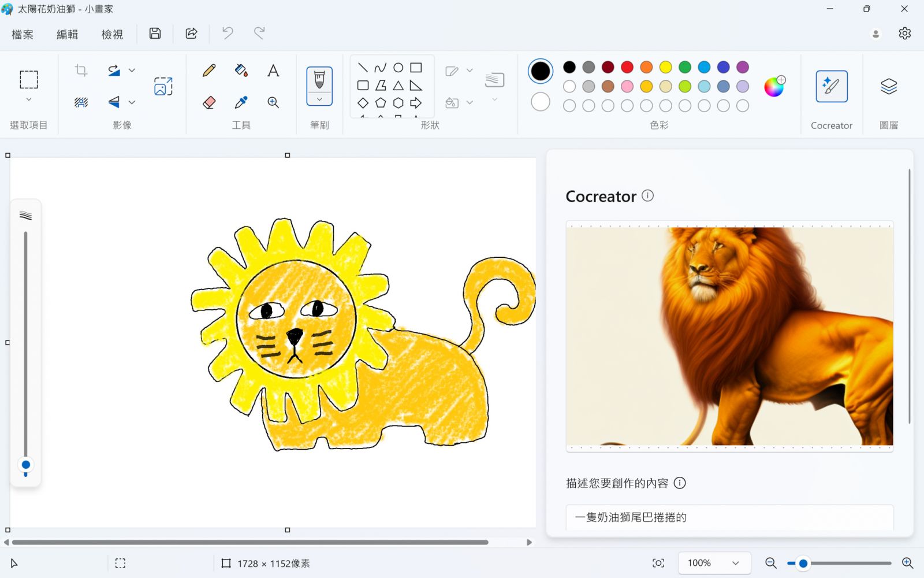
Task: Pick the curve shape
Action: [x=381, y=68]
